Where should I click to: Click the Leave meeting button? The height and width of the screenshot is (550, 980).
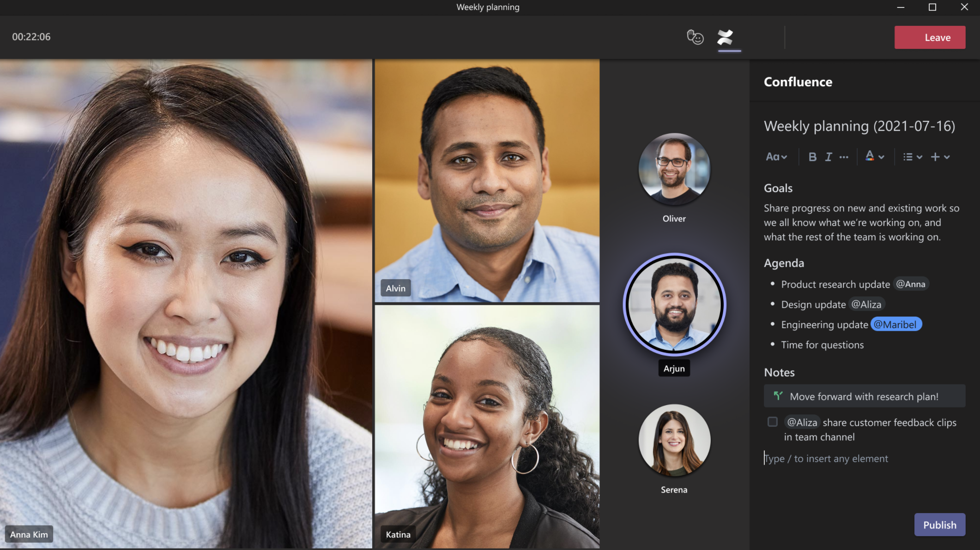(937, 37)
